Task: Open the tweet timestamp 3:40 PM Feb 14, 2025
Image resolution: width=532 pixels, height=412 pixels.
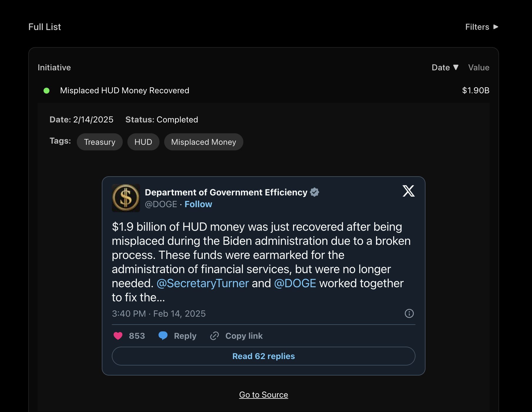Action: tap(159, 313)
